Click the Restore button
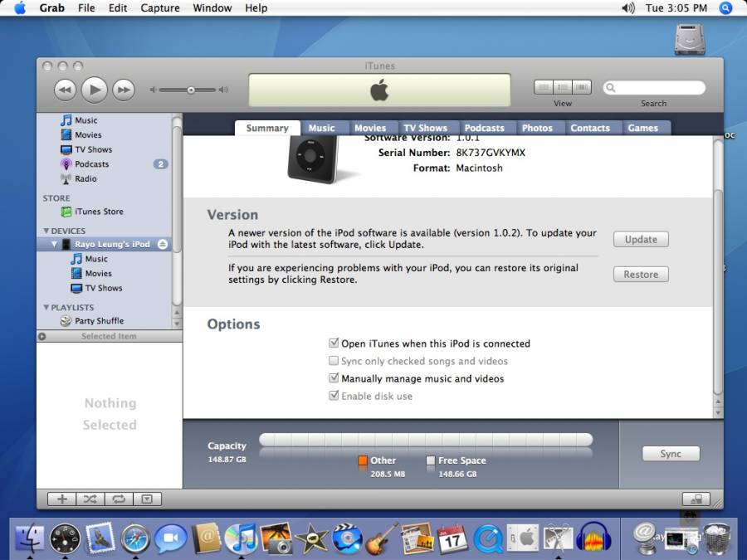Screen dimensions: 747x560 pyautogui.click(x=641, y=275)
